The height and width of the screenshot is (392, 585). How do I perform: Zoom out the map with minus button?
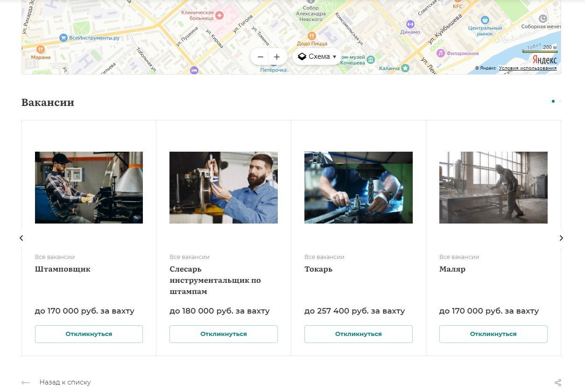(261, 57)
